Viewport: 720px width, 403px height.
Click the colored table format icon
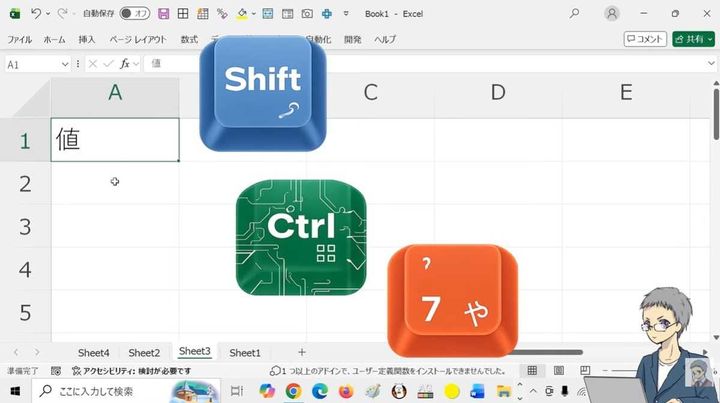pyautogui.click(x=202, y=14)
